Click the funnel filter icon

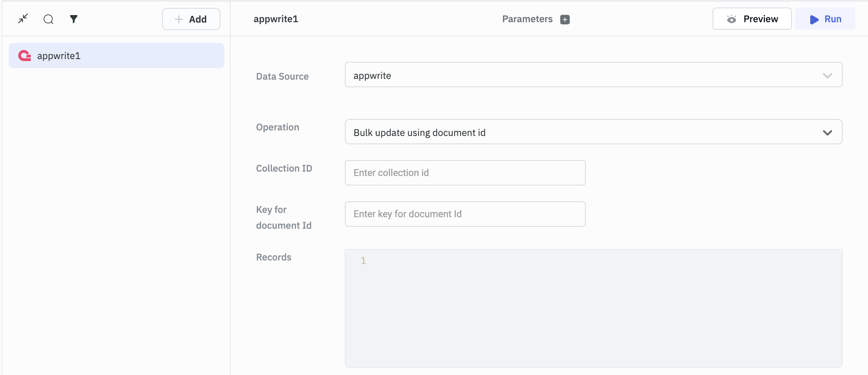tap(74, 19)
